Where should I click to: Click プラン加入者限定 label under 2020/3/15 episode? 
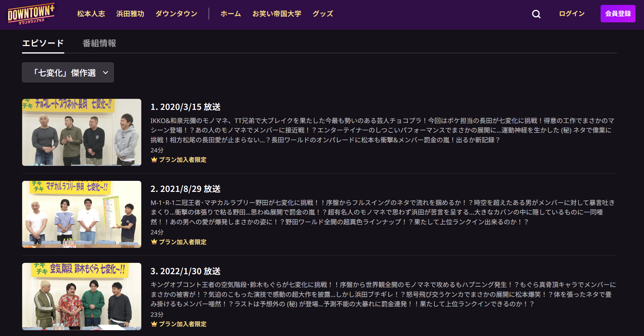(x=183, y=160)
